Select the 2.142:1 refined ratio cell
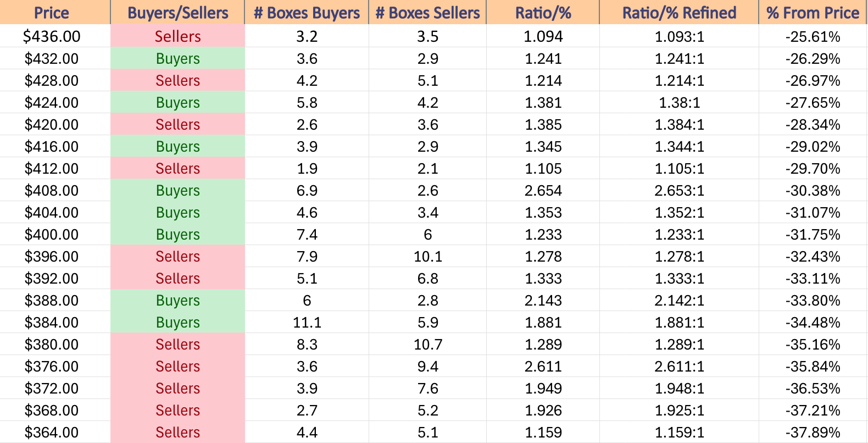 tap(679, 300)
